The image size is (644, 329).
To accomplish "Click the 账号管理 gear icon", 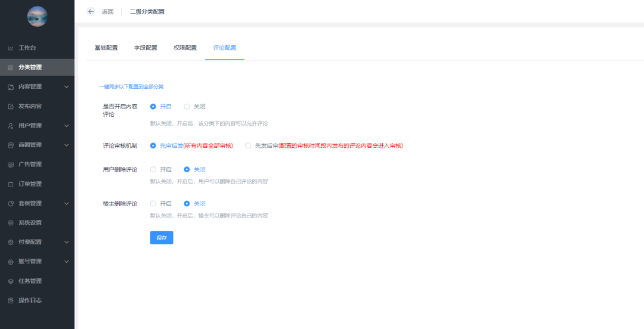I will 11,262.
